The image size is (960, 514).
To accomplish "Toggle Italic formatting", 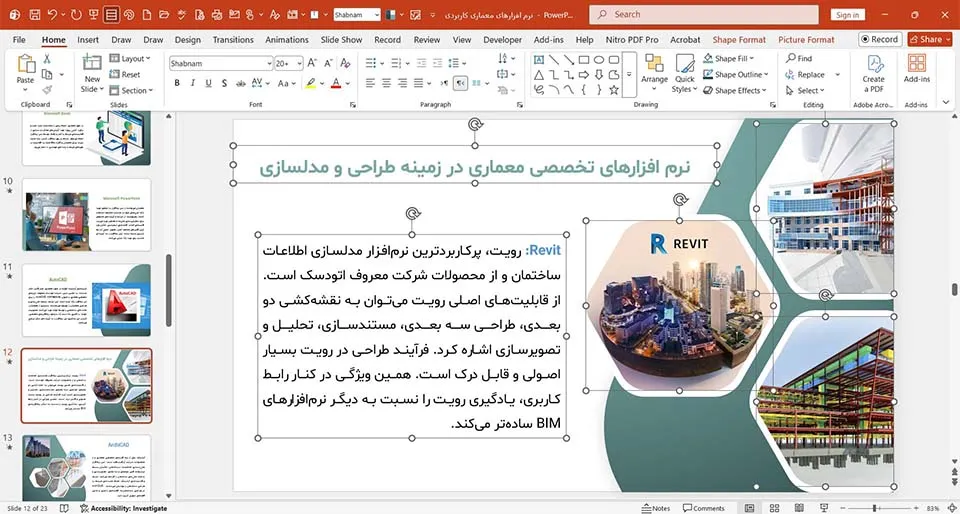I will (193, 83).
